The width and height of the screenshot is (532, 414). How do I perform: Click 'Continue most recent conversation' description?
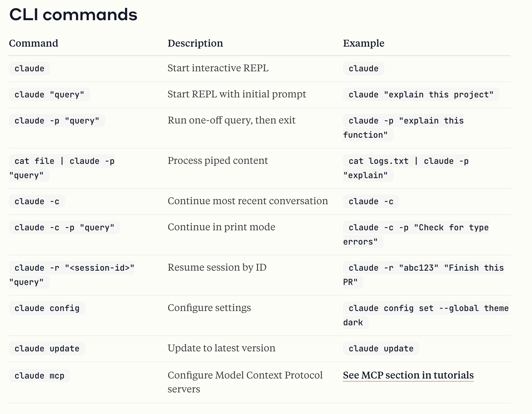pos(248,201)
